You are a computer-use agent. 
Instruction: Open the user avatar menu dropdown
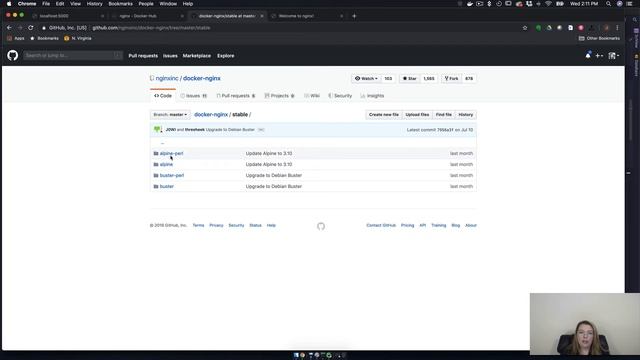click(x=613, y=56)
